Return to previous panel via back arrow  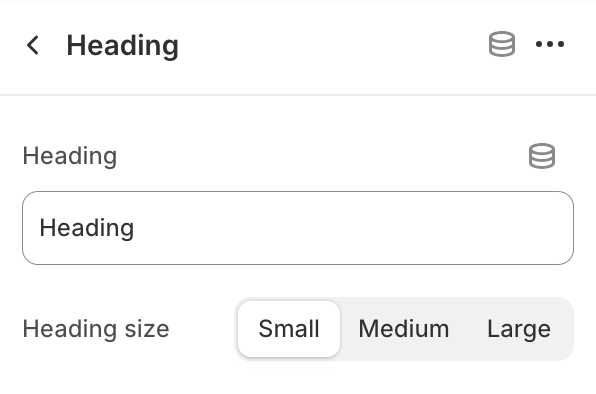(33, 45)
